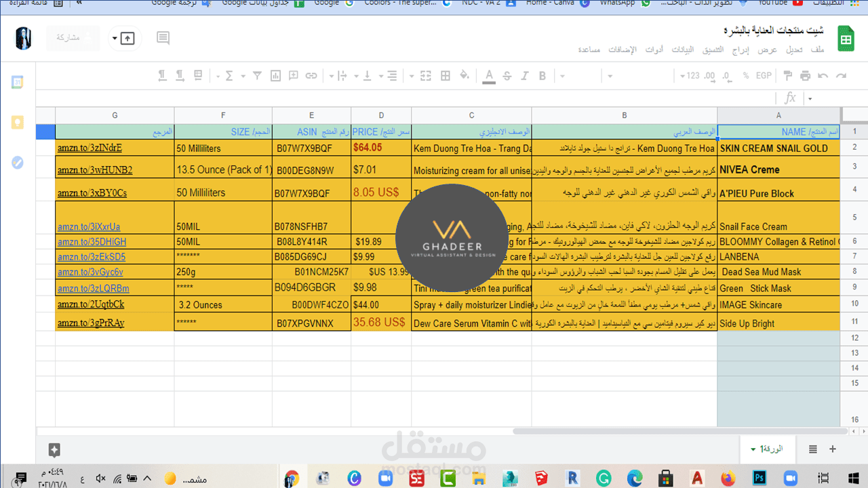Click the Google Sheets home logo

(845, 39)
